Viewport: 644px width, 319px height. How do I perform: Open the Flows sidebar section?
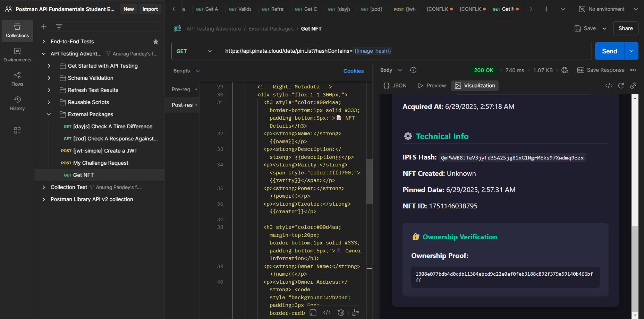pos(17,79)
